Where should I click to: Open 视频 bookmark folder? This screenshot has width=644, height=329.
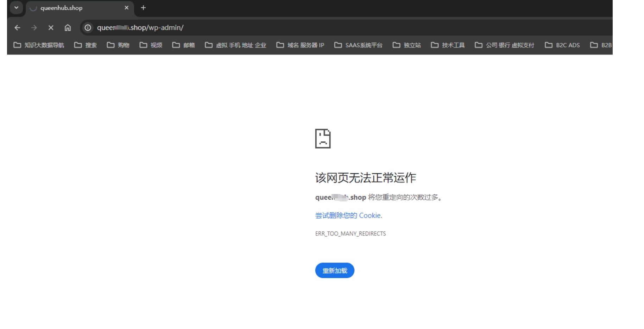151,45
